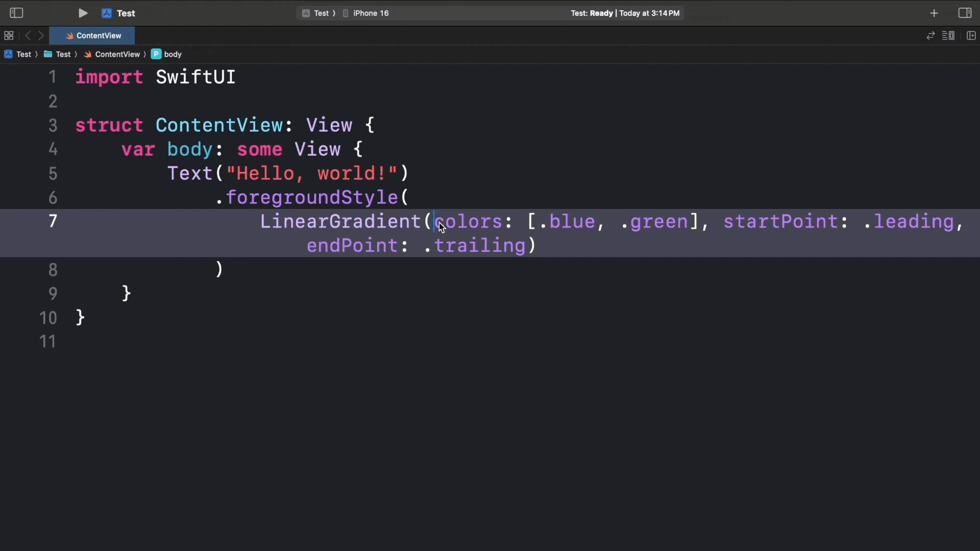Toggle code review mode arrows
Image resolution: width=980 pixels, height=551 pixels.
[x=930, y=36]
